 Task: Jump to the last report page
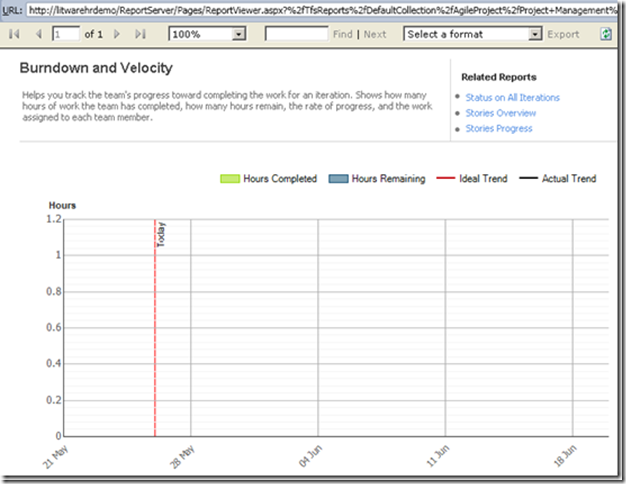[140, 34]
